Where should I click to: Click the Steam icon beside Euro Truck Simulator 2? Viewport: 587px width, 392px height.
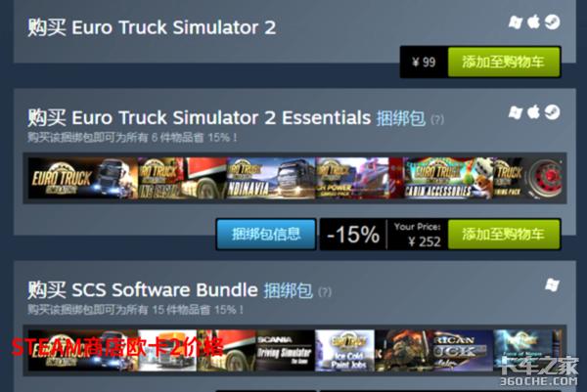pyautogui.click(x=552, y=22)
